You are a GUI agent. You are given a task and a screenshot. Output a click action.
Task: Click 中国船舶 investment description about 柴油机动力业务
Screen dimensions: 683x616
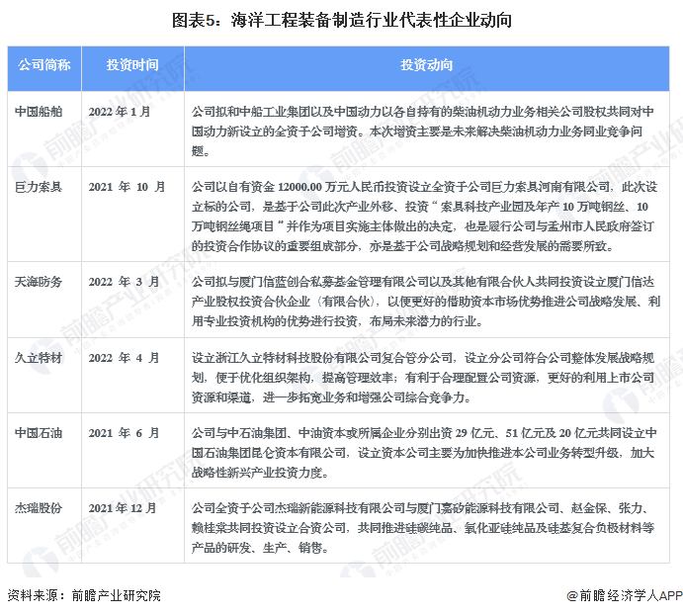click(x=423, y=132)
